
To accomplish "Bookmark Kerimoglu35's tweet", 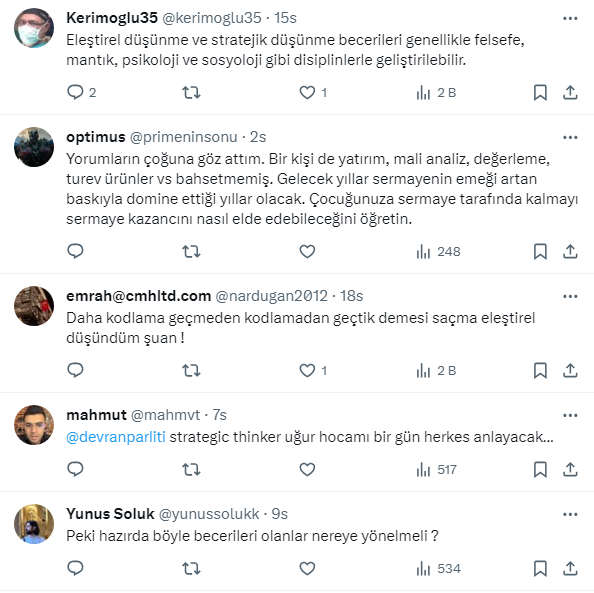I will [540, 92].
